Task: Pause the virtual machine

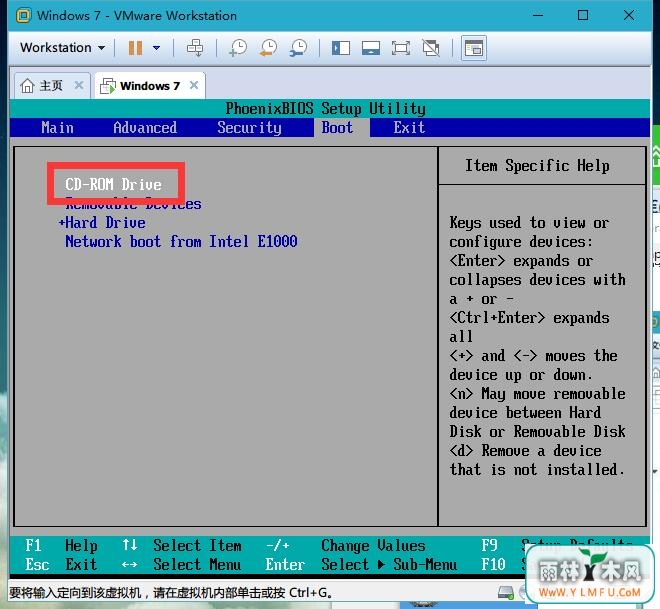Action: [x=135, y=48]
